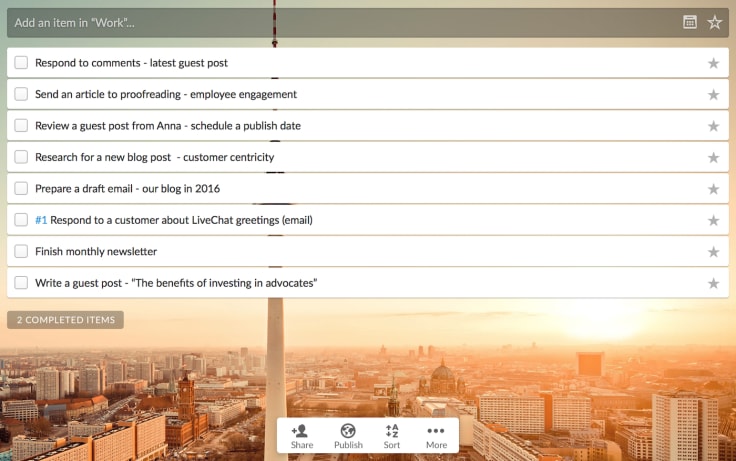Star 'Finish monthly newsletter' task
This screenshot has height=461, width=736.
pos(713,252)
